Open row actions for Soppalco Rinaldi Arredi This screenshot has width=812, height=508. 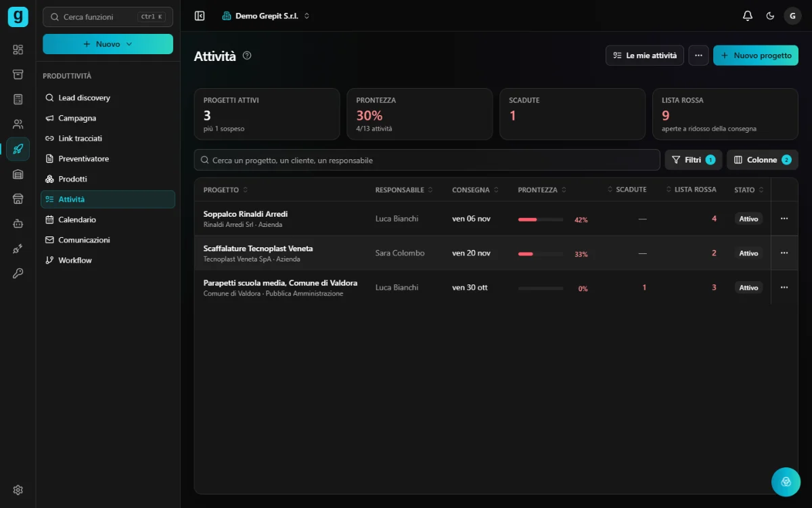(784, 219)
